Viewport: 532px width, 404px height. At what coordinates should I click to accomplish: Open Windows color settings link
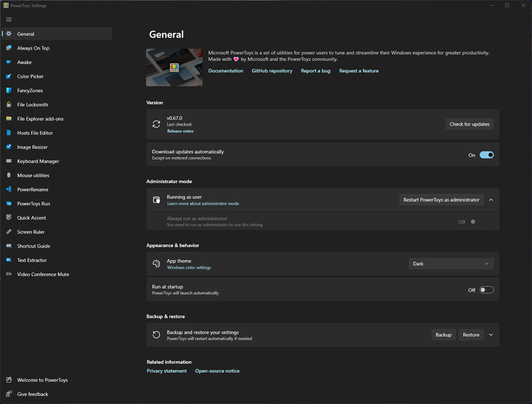tap(189, 268)
